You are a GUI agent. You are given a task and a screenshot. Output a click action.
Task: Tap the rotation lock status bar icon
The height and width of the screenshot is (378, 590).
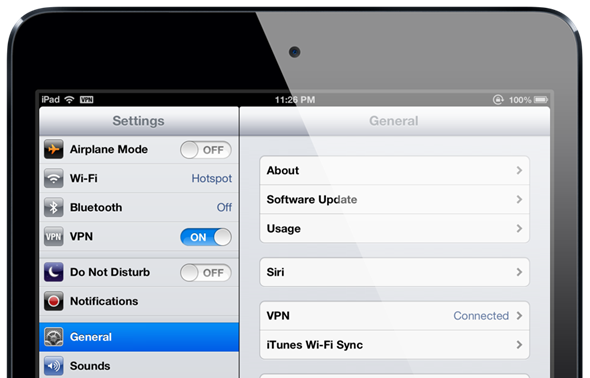[x=498, y=100]
